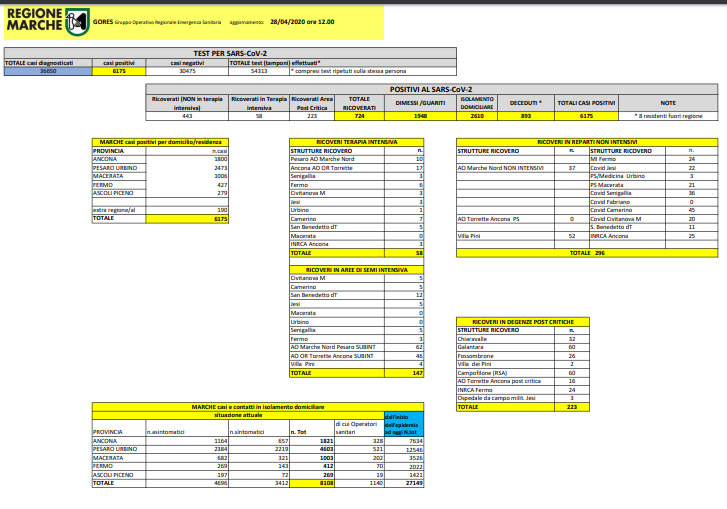Click 'AO Torrette Ancona post critica' row
727x509 pixels.
point(523,382)
